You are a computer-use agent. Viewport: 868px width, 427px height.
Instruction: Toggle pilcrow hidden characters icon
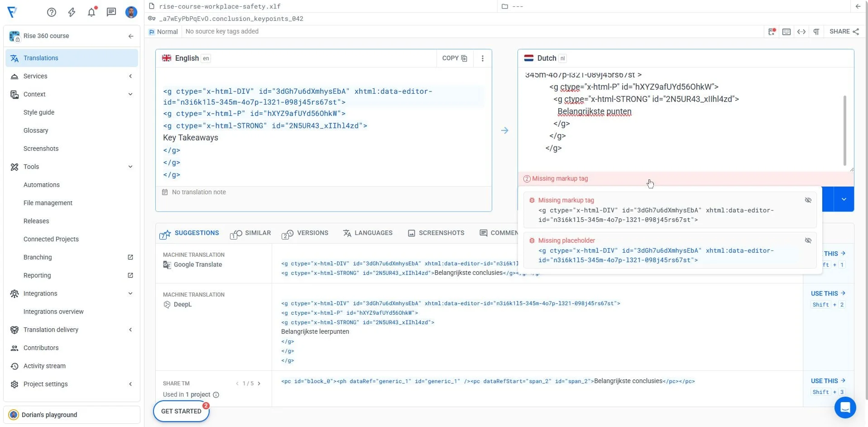click(x=816, y=32)
